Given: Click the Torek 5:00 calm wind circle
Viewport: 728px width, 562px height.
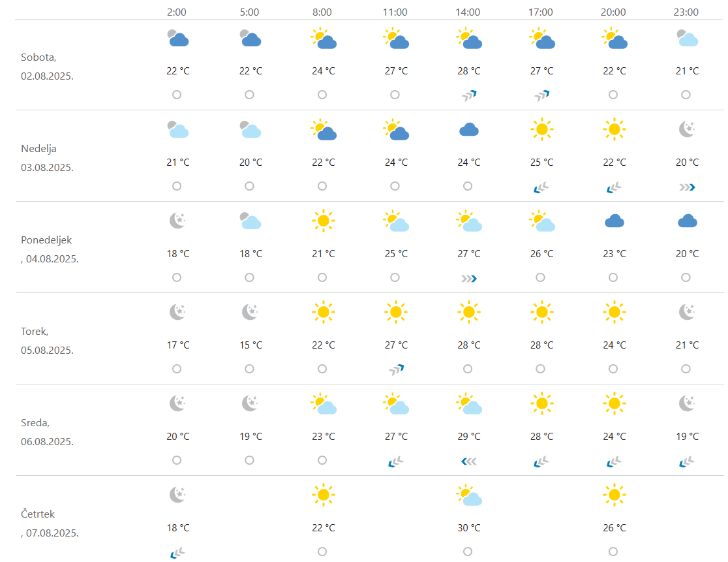Looking at the screenshot, I should click(250, 369).
